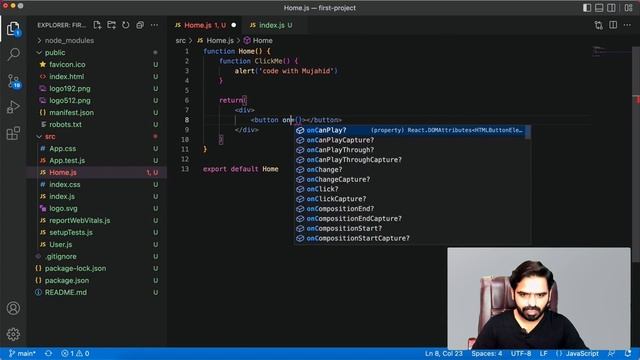The image size is (640, 360).
Task: Collapse all folders in Explorer
Action: tap(140, 25)
